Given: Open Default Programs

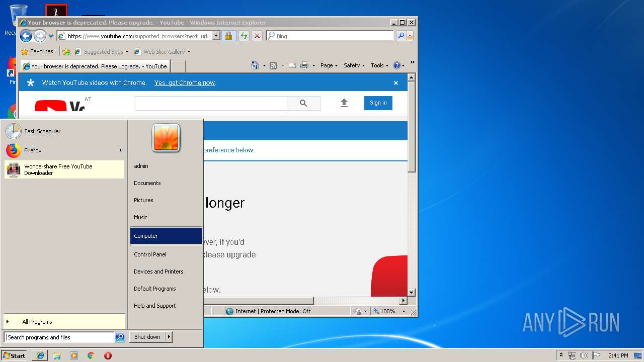Looking at the screenshot, I should tap(166, 289).
